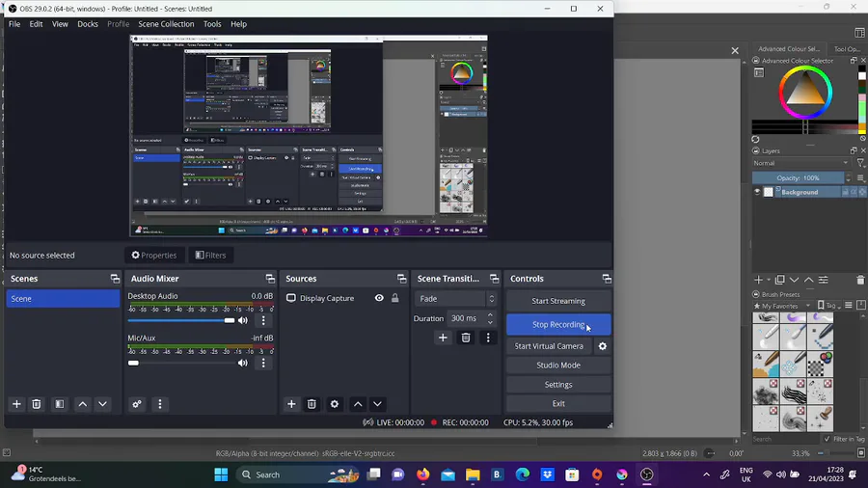868x488 pixels.
Task: Open Tag dropdown in Brush Presets
Action: (x=829, y=306)
